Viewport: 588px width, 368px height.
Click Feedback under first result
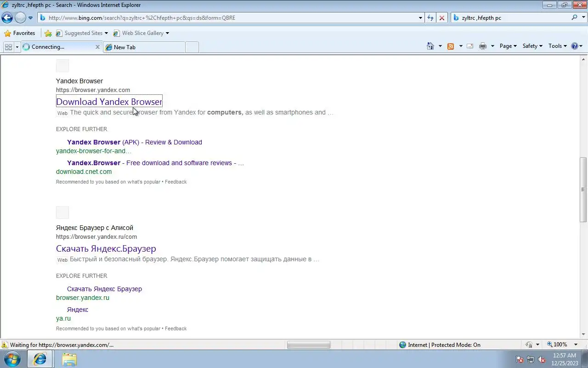[x=175, y=182]
